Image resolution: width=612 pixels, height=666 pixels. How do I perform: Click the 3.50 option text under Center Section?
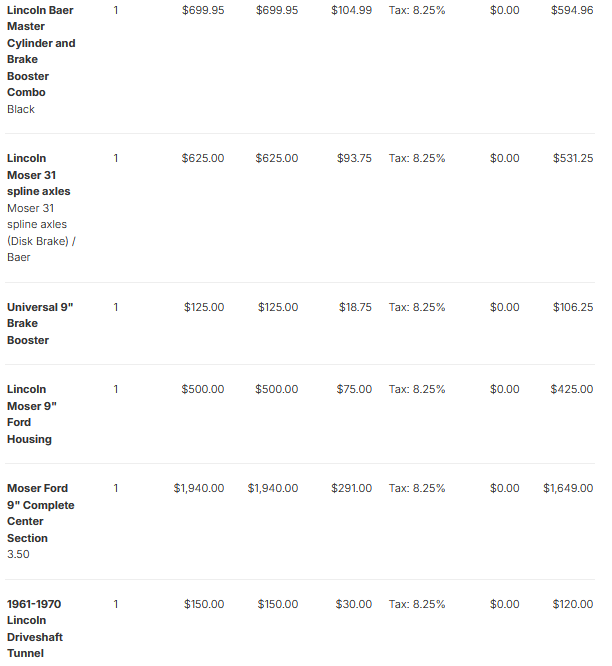click(18, 554)
